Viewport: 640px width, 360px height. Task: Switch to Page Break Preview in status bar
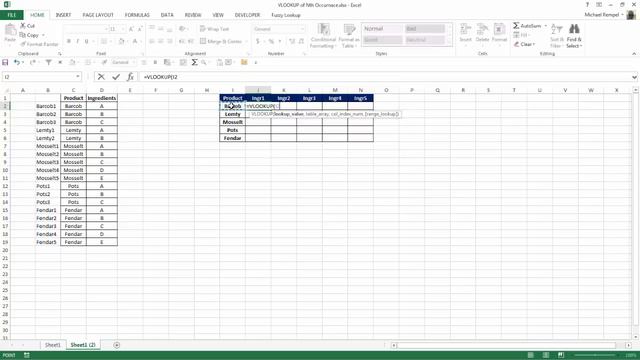click(x=561, y=355)
